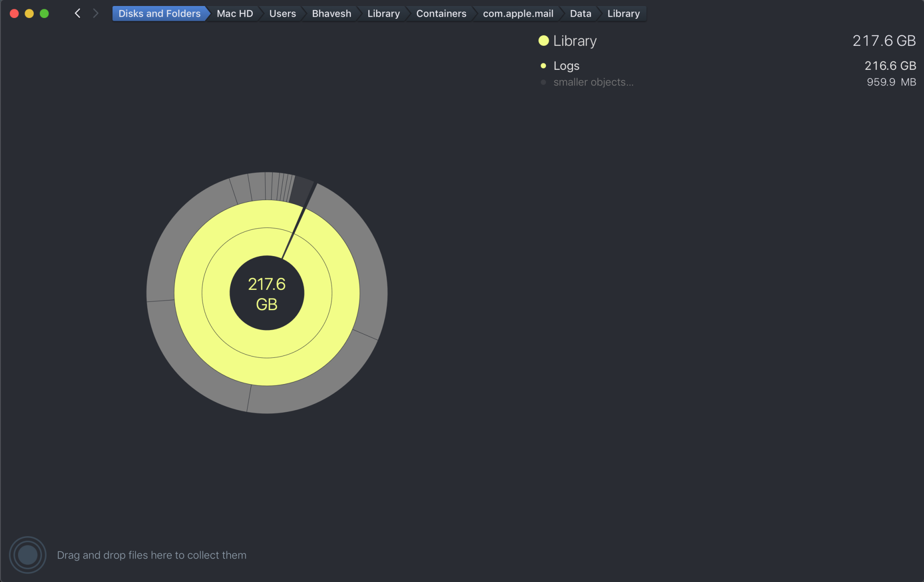
Task: Open Bhavesh folder in path bar
Action: (x=331, y=13)
